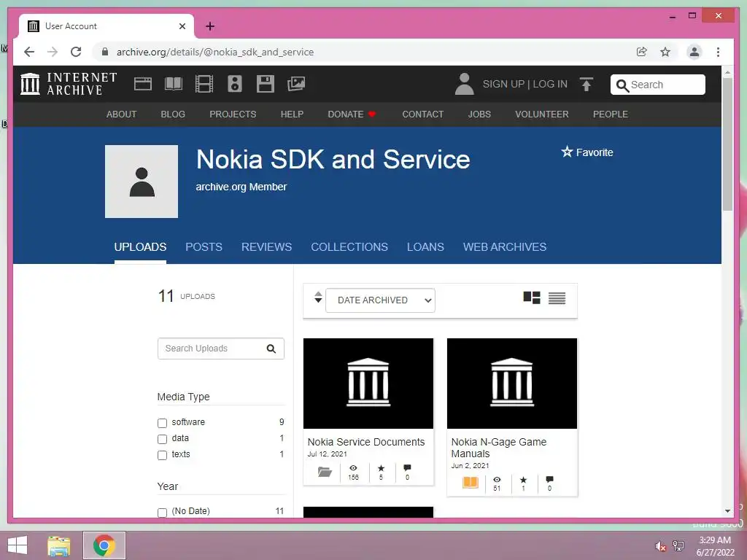
Task: Check the data media type filter
Action: tap(162, 439)
